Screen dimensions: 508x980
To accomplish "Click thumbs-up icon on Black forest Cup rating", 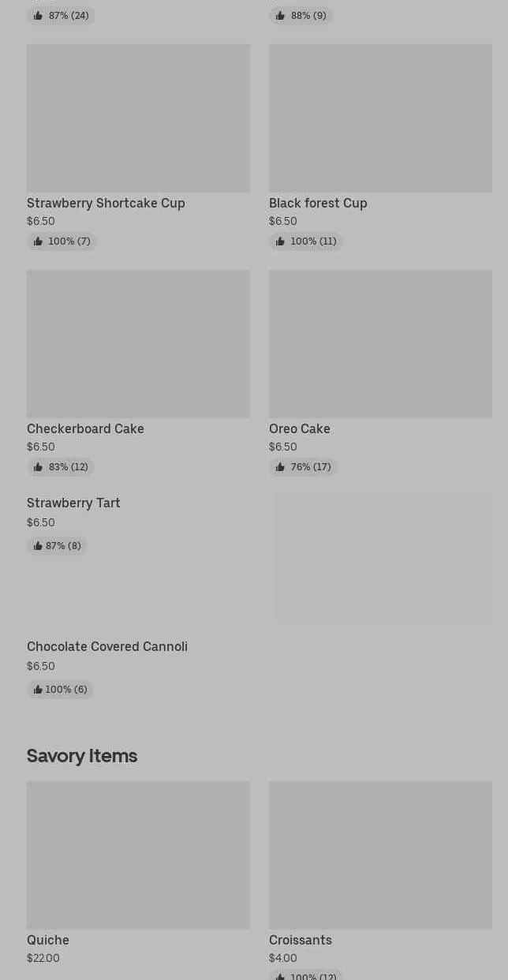I will coord(280,241).
